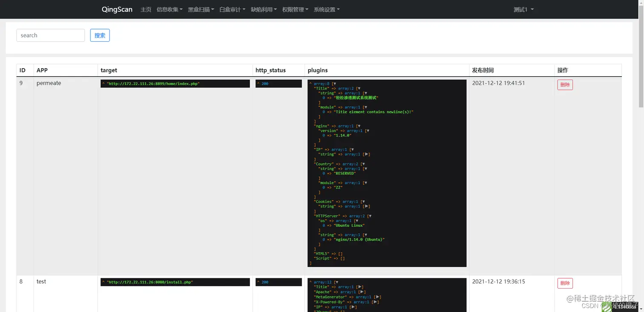Collapse the "Title" array:2 in permeate plugins
The width and height of the screenshot is (644, 312).
359,89
